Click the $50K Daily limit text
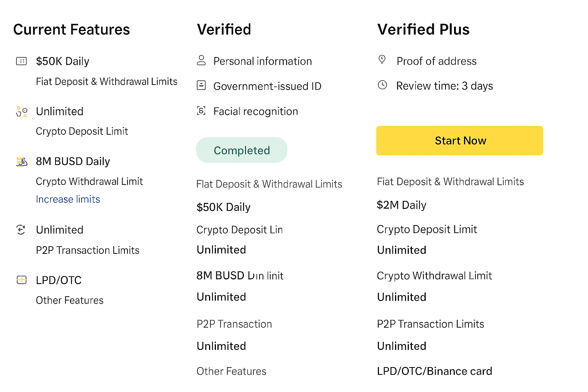The image size is (588, 392). click(62, 61)
